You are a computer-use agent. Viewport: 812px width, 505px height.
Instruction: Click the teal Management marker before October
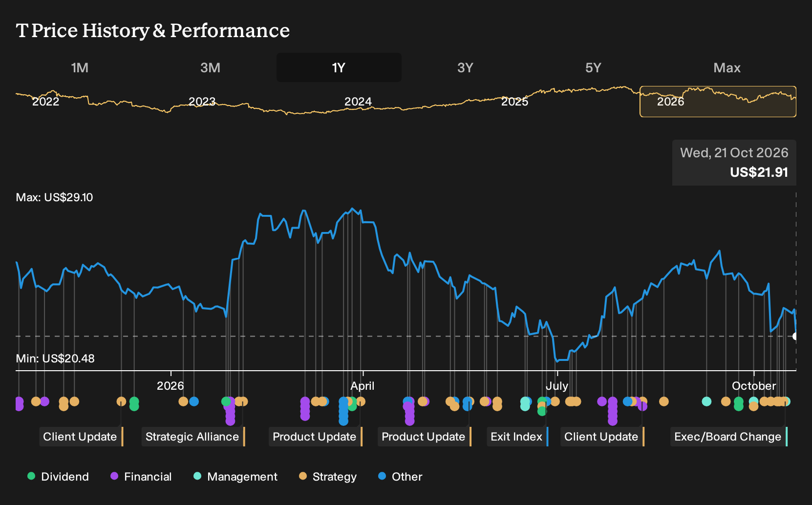click(706, 401)
